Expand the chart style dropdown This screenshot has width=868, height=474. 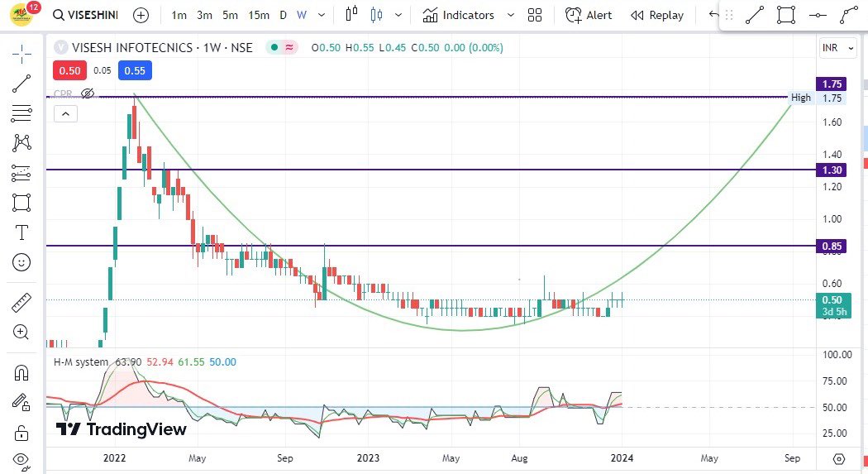(398, 15)
